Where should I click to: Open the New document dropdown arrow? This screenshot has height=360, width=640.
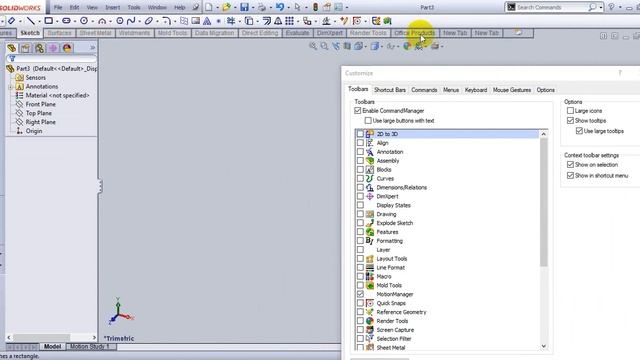[x=217, y=7]
